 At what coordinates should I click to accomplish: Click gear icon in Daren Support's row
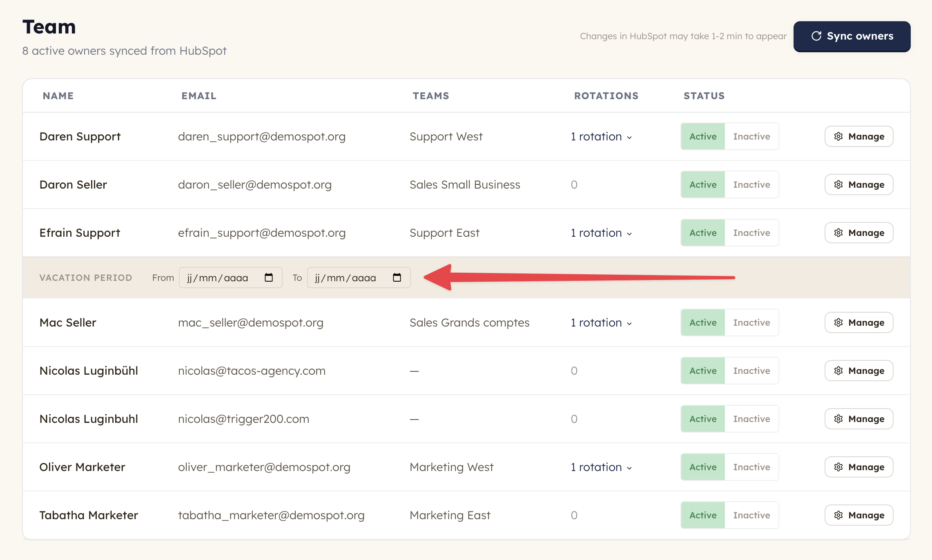(838, 136)
